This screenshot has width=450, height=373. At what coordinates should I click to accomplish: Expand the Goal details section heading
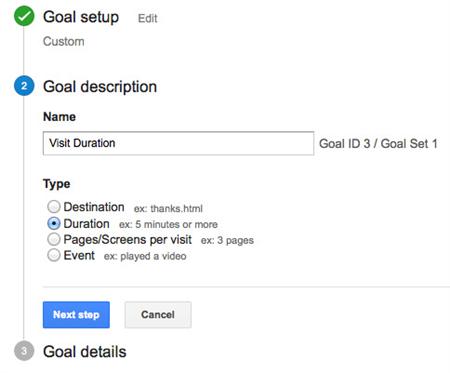click(85, 352)
